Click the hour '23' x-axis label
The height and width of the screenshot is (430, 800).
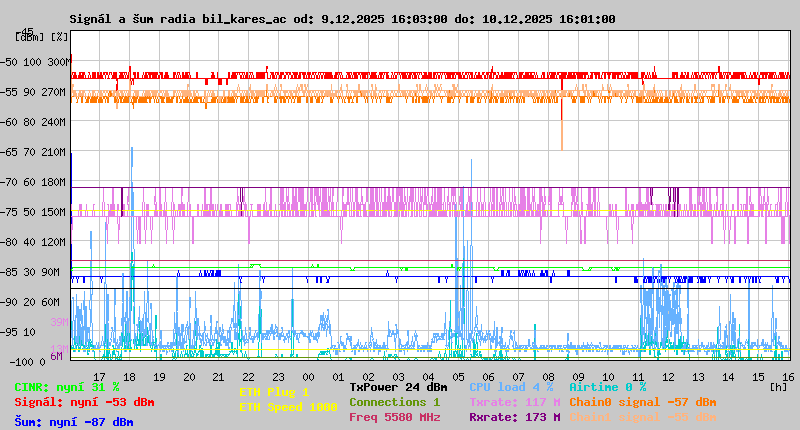point(279,377)
